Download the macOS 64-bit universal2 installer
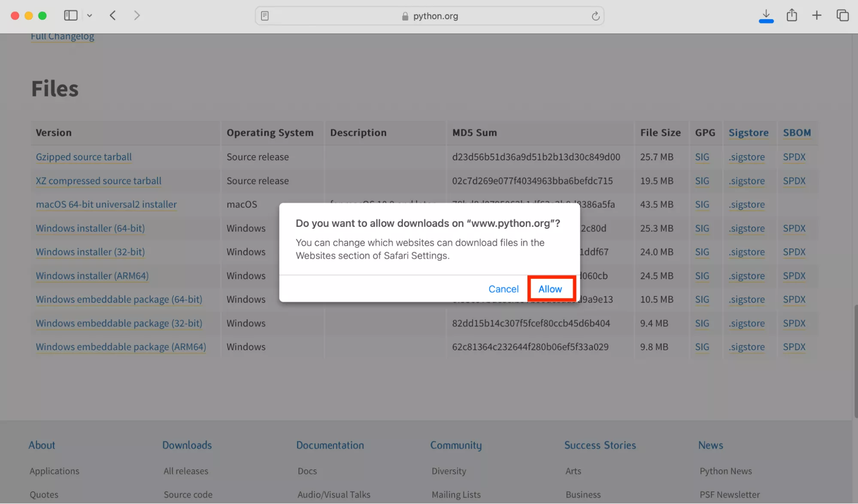Viewport: 858px width, 504px height. 106,205
